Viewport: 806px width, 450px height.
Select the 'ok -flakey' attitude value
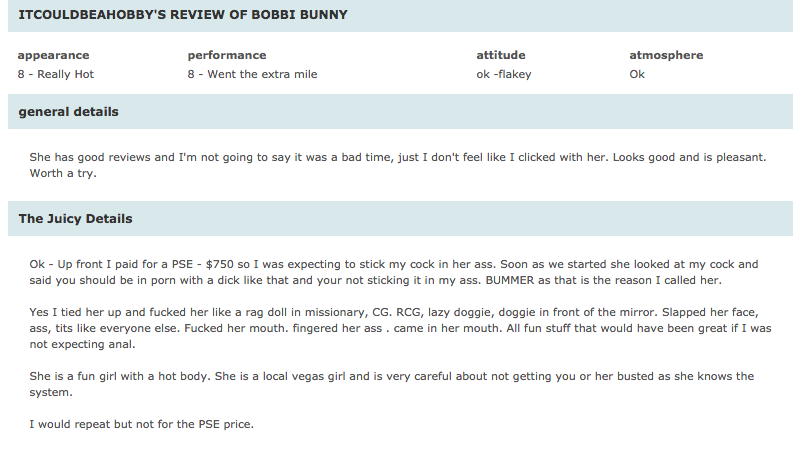[x=504, y=74]
